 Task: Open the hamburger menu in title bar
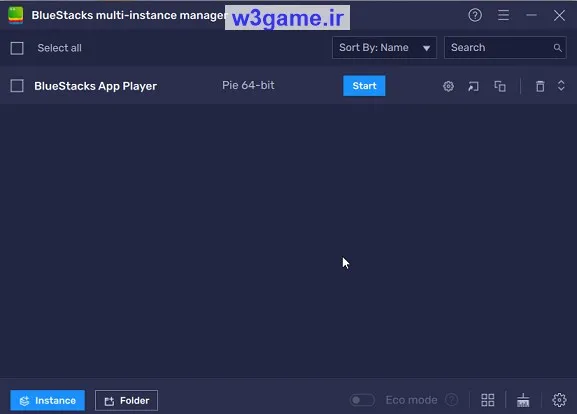pyautogui.click(x=503, y=15)
